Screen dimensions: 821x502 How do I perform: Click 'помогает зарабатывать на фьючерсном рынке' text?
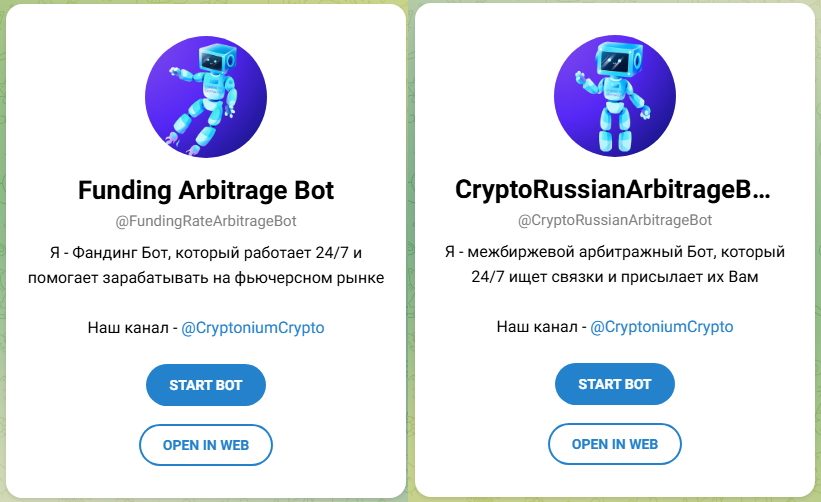click(x=206, y=277)
